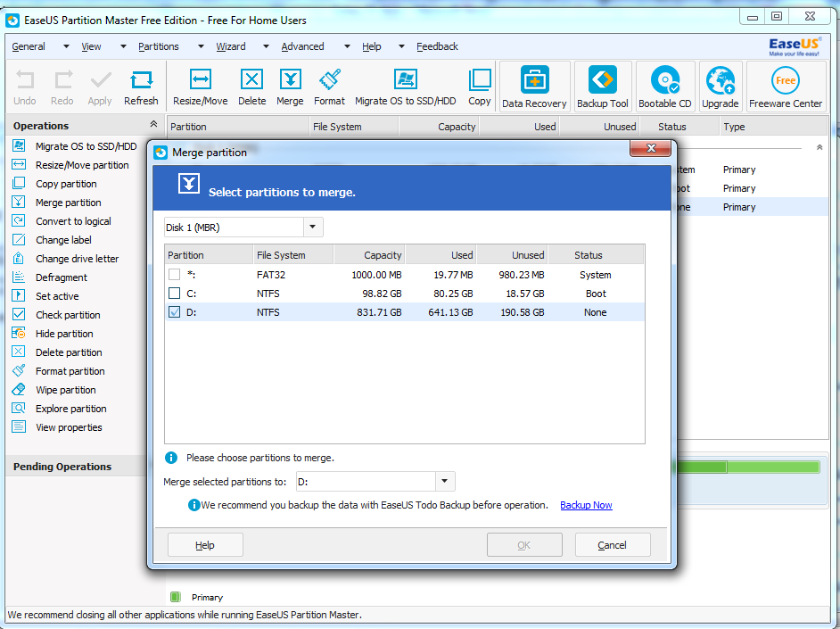Uncheck the D: partition checkbox
The image size is (840, 629).
[174, 311]
